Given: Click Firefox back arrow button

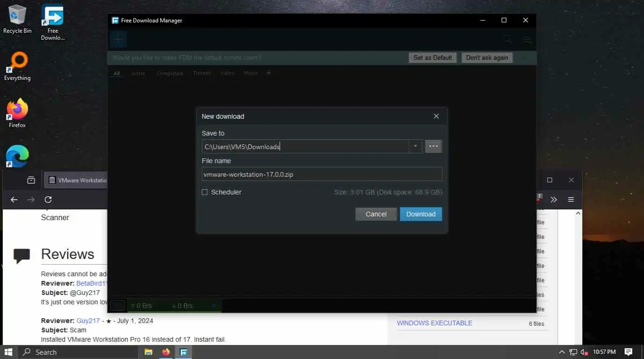Looking at the screenshot, I should tap(14, 200).
